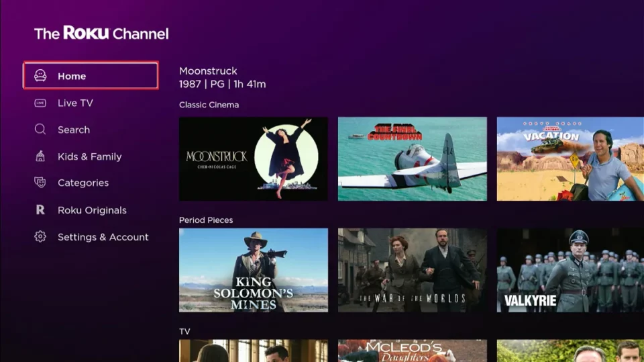Click the Categories theater masks icon
644x362 pixels.
[40, 183]
